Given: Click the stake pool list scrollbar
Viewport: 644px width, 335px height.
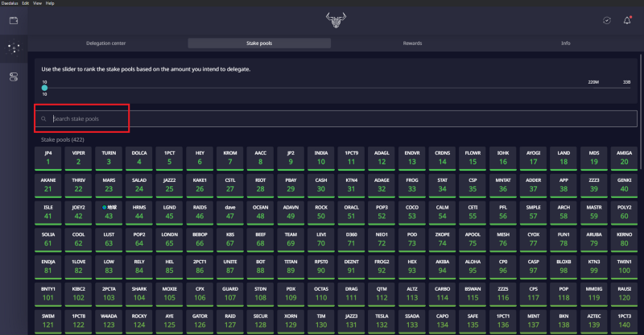Looking at the screenshot, I should pos(641,112).
